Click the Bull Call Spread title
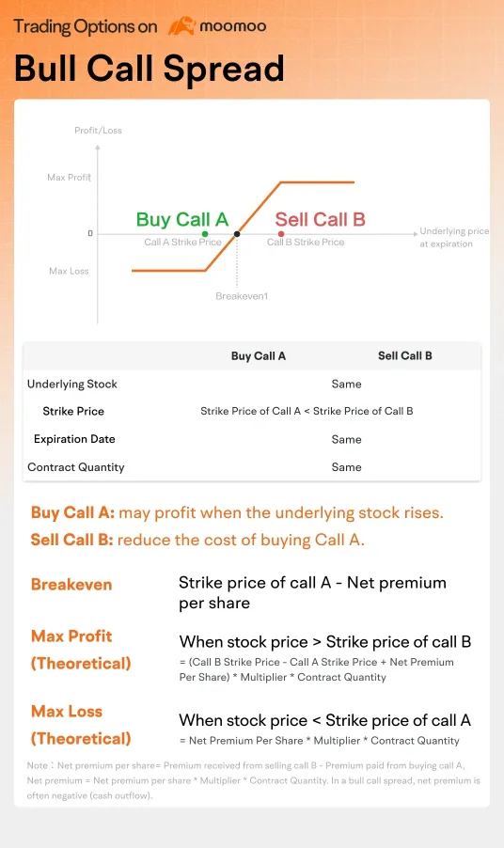 pyautogui.click(x=150, y=69)
